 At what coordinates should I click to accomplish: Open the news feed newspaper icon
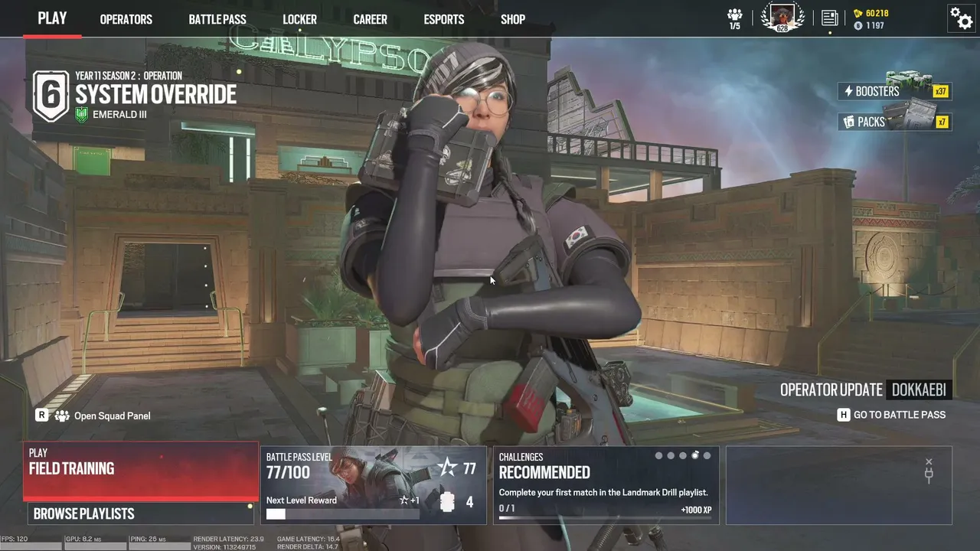tap(830, 18)
